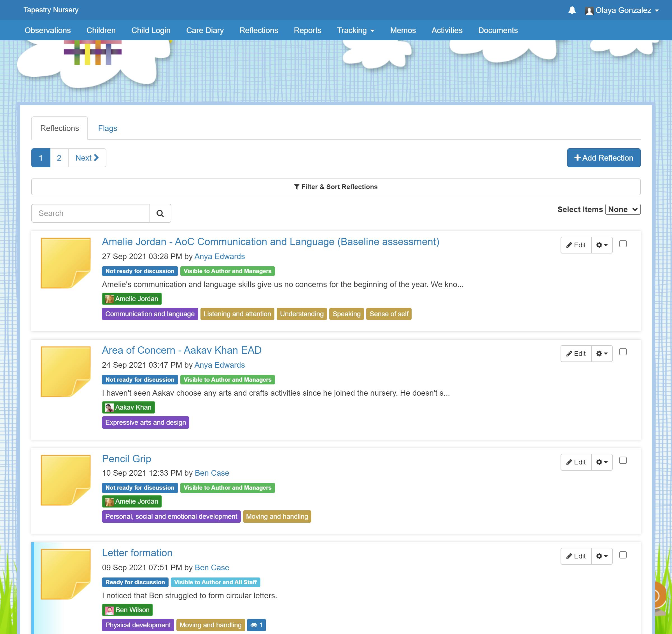Tick the checkbox beside Pencil Grip
The height and width of the screenshot is (634, 672).
tap(623, 460)
